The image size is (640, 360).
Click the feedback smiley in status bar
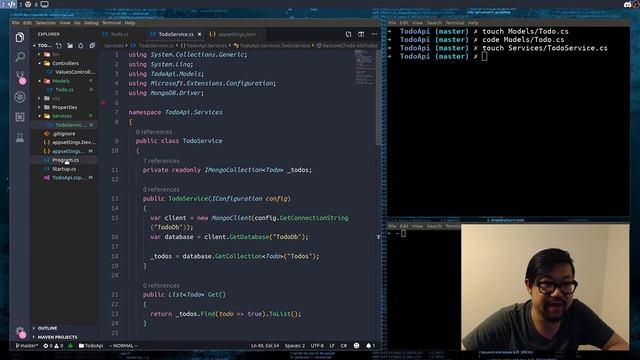[x=356, y=346]
